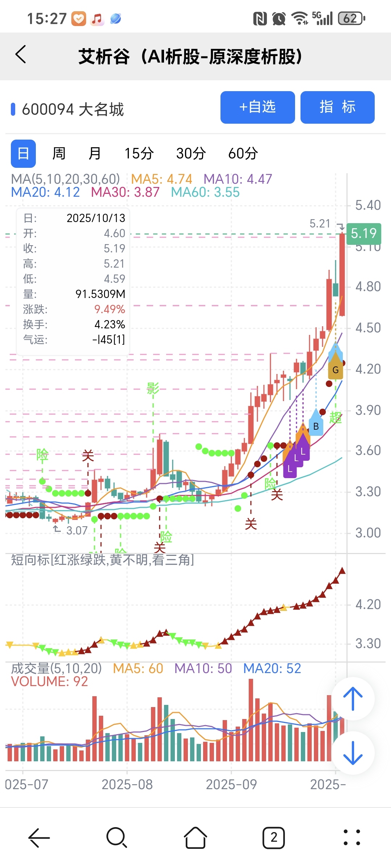391x868 pixels.
Task: Tap the 气运 -|45[1] value
Action: [x=109, y=340]
